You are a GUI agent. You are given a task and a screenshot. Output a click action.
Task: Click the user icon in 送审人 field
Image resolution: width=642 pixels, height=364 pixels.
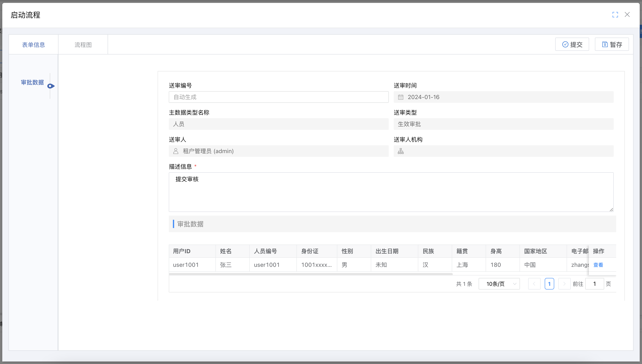click(x=176, y=151)
